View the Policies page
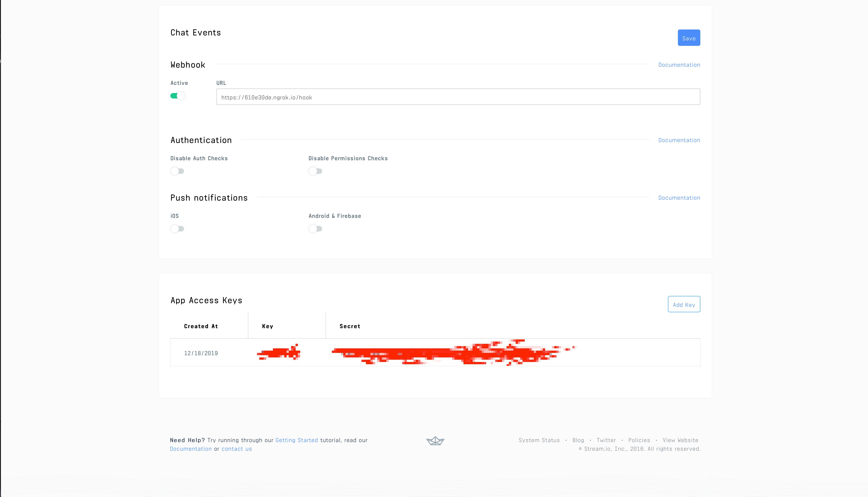 pyautogui.click(x=639, y=440)
